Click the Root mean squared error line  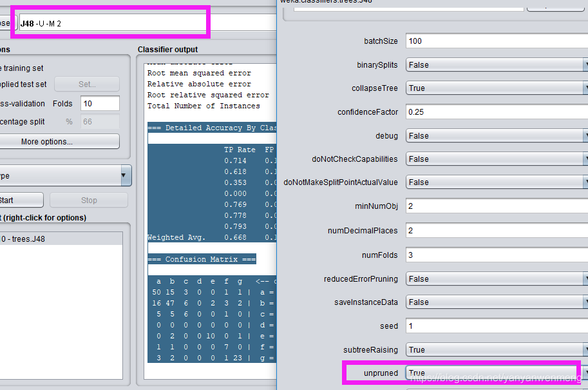pyautogui.click(x=199, y=73)
